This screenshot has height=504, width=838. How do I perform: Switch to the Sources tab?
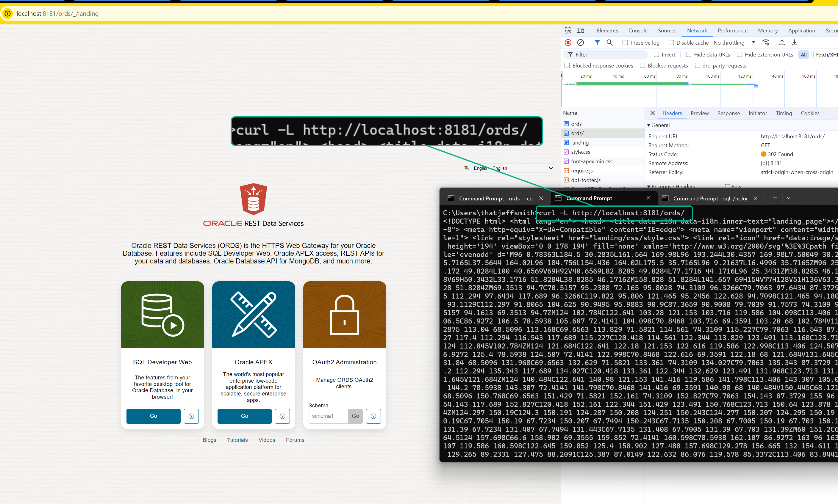click(667, 31)
